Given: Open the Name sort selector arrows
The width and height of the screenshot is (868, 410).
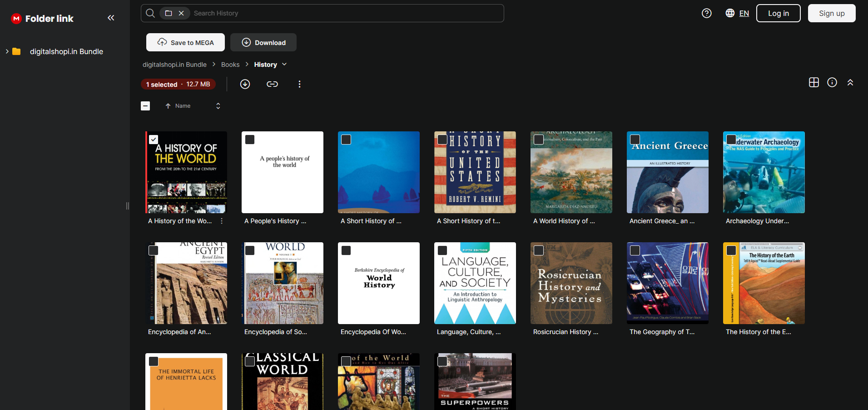Looking at the screenshot, I should (218, 106).
